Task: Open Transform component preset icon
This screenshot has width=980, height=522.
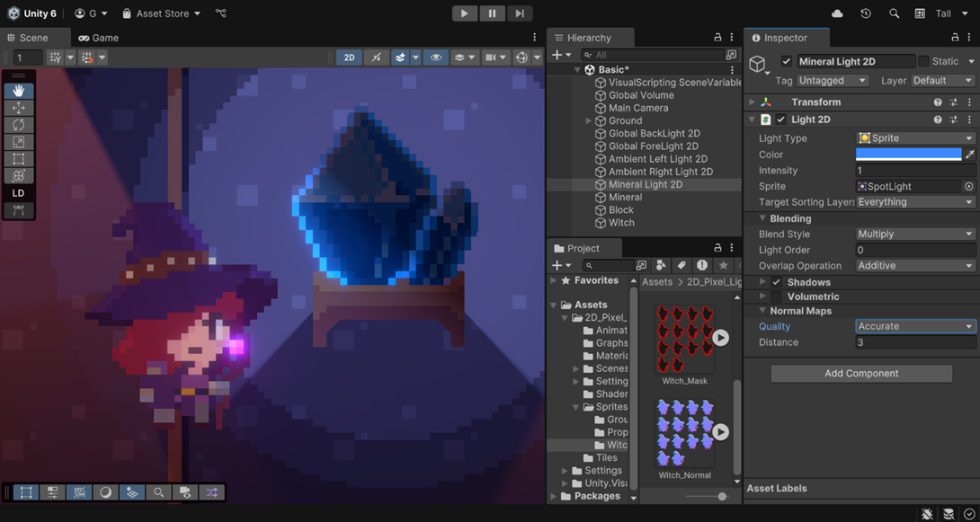Action: click(x=954, y=102)
